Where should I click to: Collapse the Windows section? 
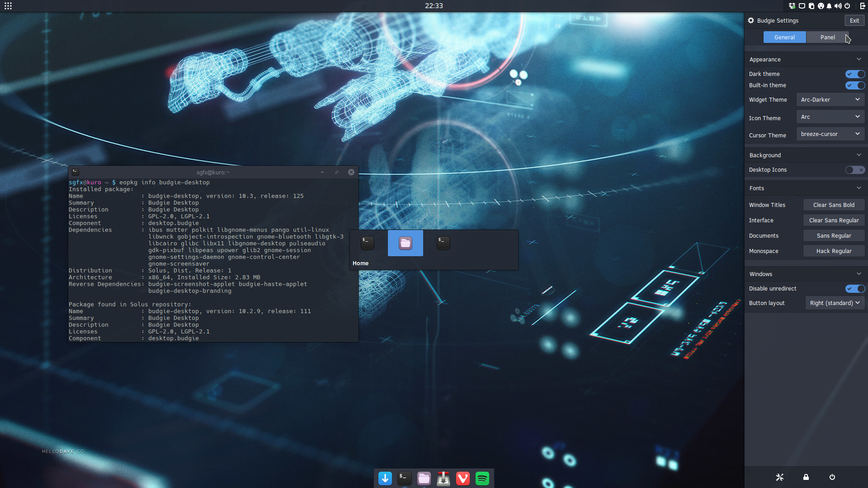(859, 274)
